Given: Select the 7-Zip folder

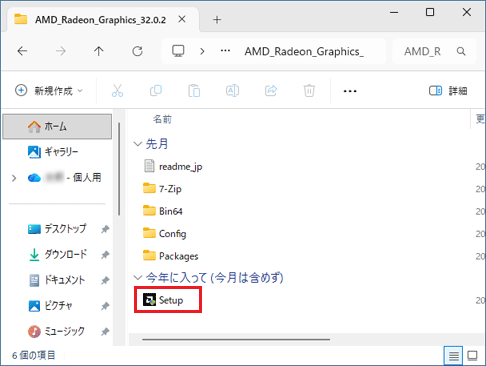Looking at the screenshot, I should [162, 189].
